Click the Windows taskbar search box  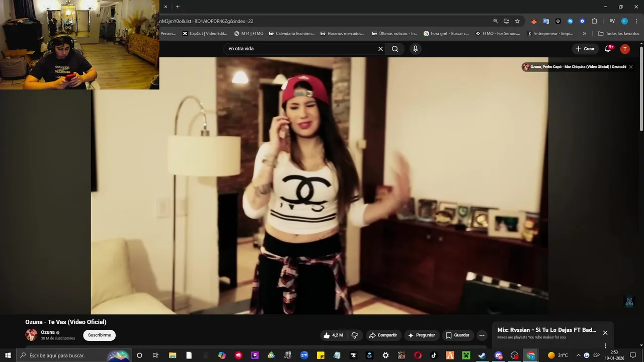[73, 355]
